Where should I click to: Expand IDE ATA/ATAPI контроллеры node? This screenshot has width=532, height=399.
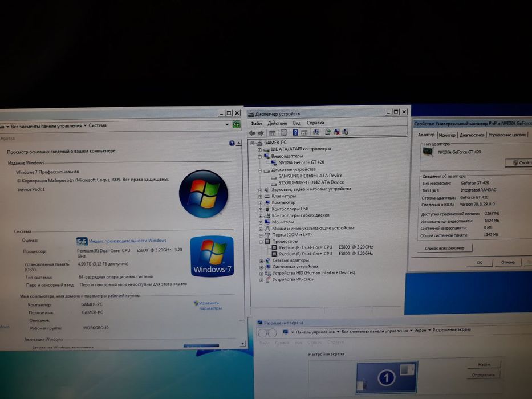click(x=259, y=149)
